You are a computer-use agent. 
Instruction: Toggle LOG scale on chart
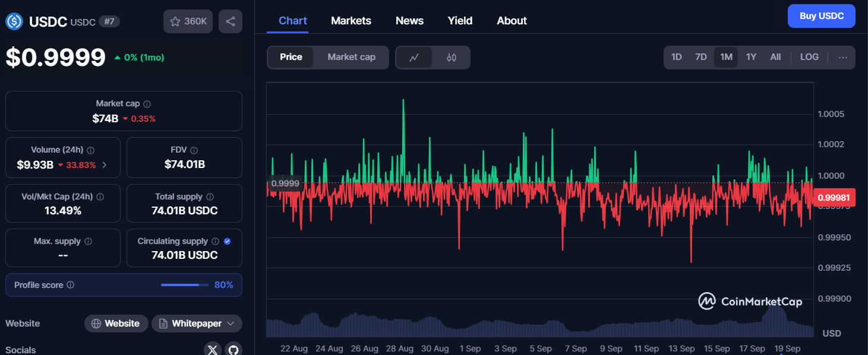coord(809,57)
